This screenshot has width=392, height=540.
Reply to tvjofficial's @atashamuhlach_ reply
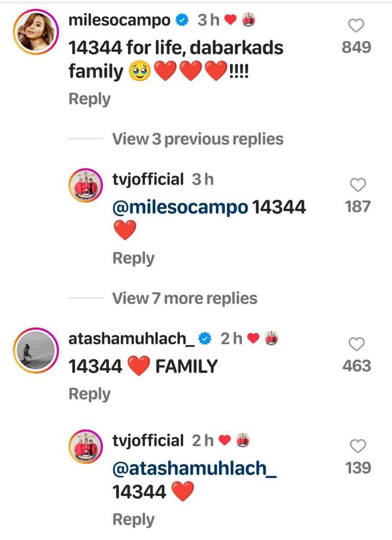point(133,520)
